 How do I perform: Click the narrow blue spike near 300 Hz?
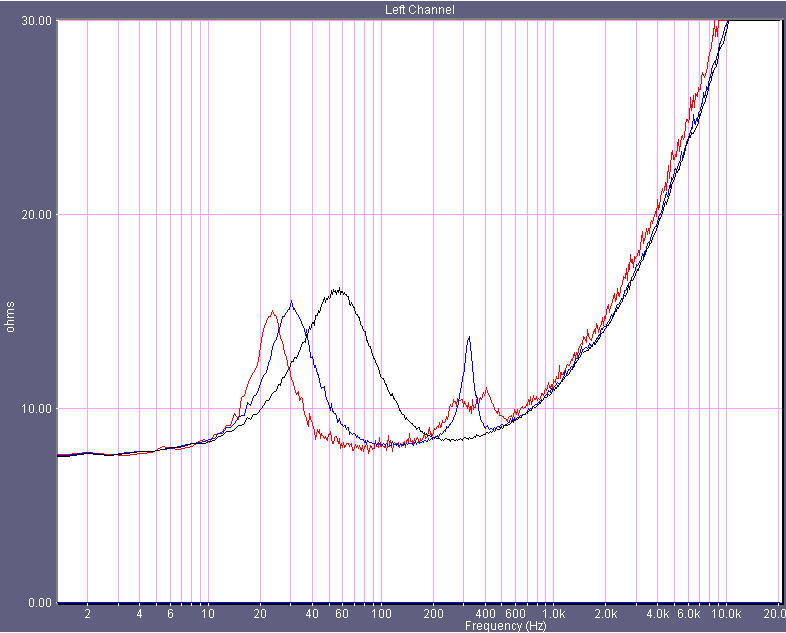point(468,338)
